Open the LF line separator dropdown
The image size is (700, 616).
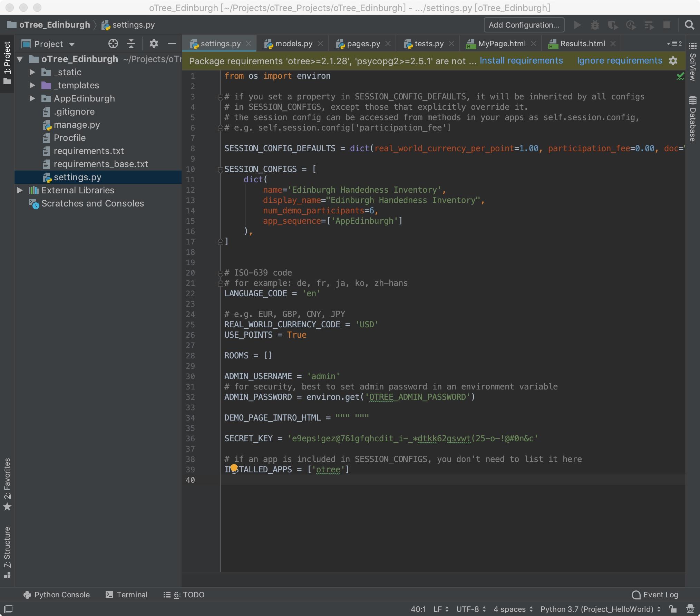click(439, 609)
